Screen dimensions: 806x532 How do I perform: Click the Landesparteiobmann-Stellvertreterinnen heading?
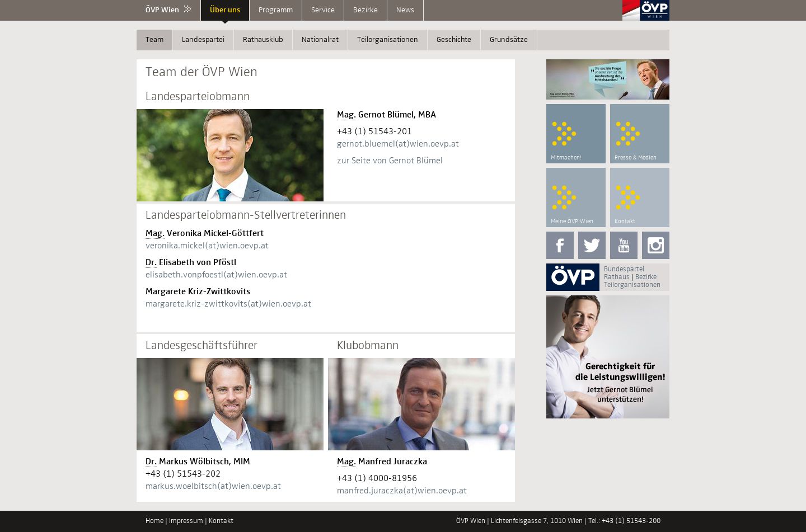click(x=246, y=215)
